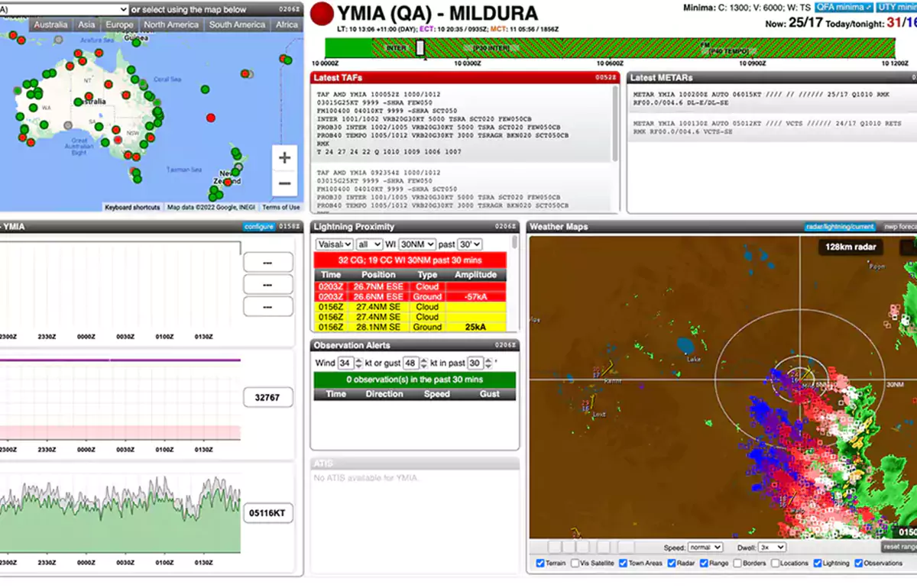Screen dimensions: 917x588
Task: Enable the Vis Satellite layer
Action: 575,564
